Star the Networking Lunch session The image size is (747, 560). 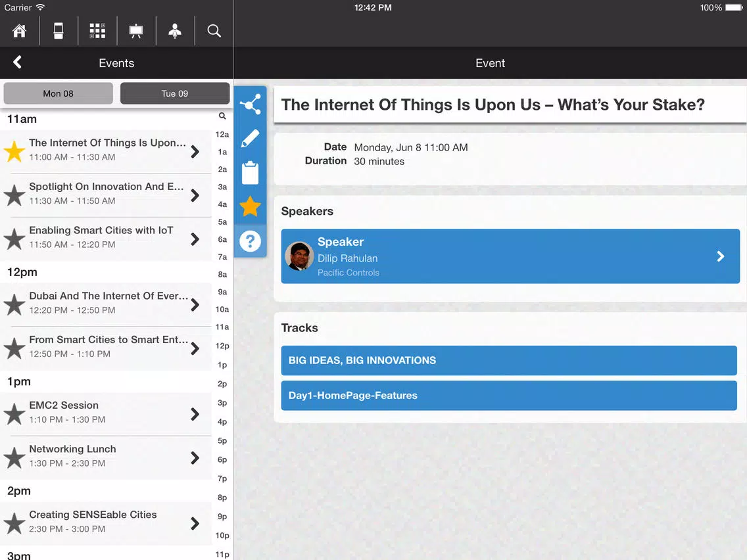14,458
